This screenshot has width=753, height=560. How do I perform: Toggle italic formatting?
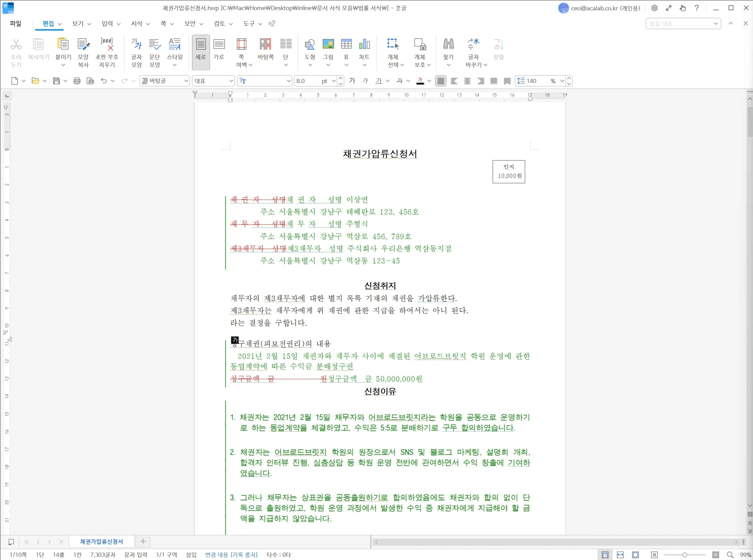[365, 81]
